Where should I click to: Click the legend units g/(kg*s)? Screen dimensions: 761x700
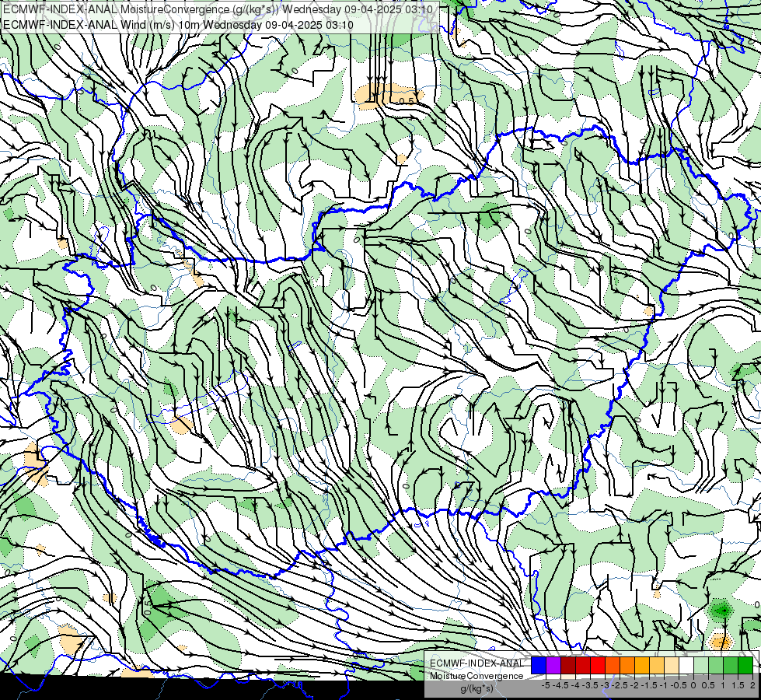(476, 689)
